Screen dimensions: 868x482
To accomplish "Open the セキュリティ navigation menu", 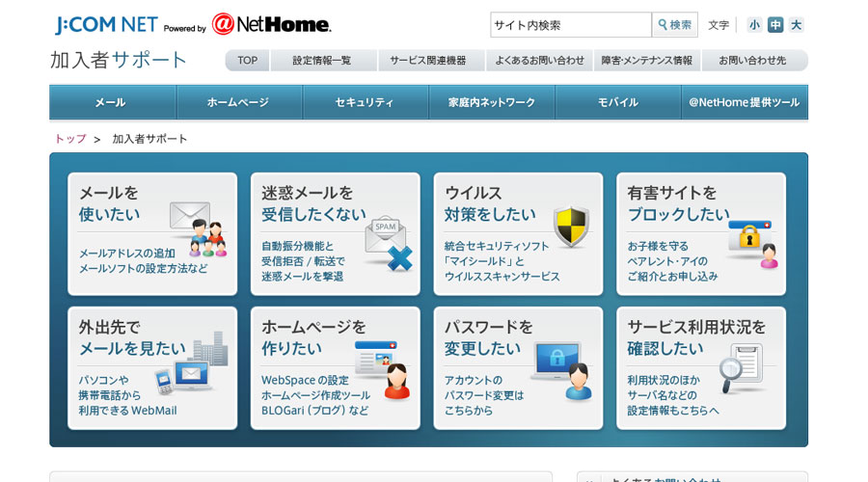I will pyautogui.click(x=365, y=102).
